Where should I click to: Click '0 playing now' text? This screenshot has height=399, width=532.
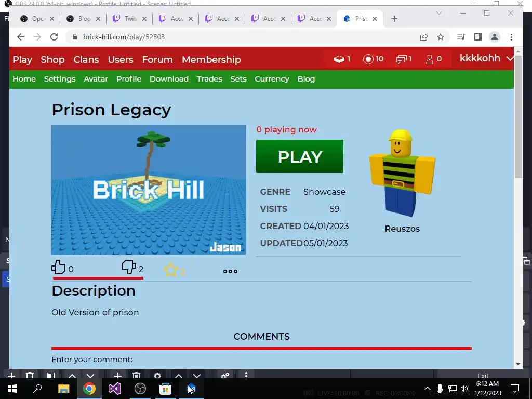(x=286, y=129)
